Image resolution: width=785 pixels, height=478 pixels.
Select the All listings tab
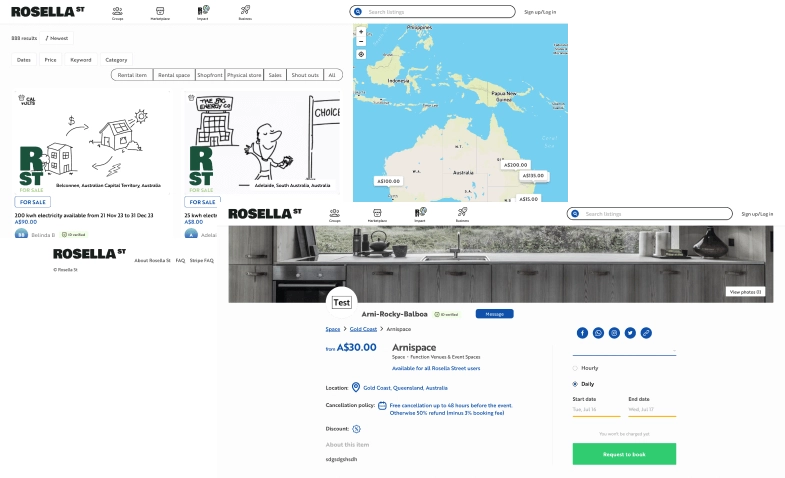coord(332,75)
